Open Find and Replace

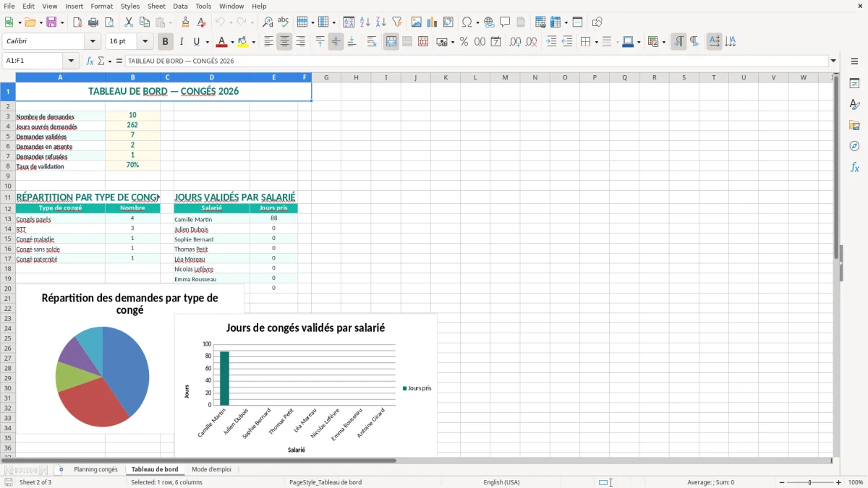(268, 22)
